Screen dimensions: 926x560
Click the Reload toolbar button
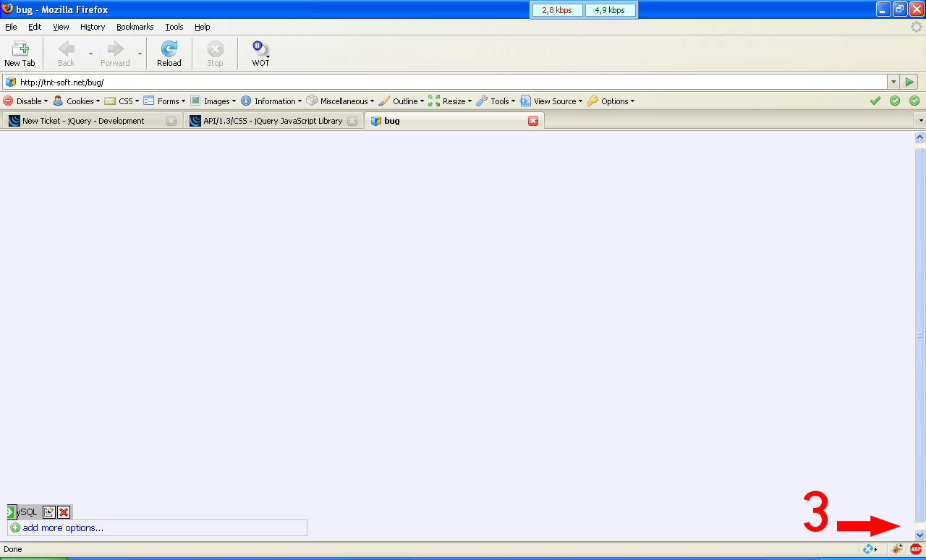(169, 54)
